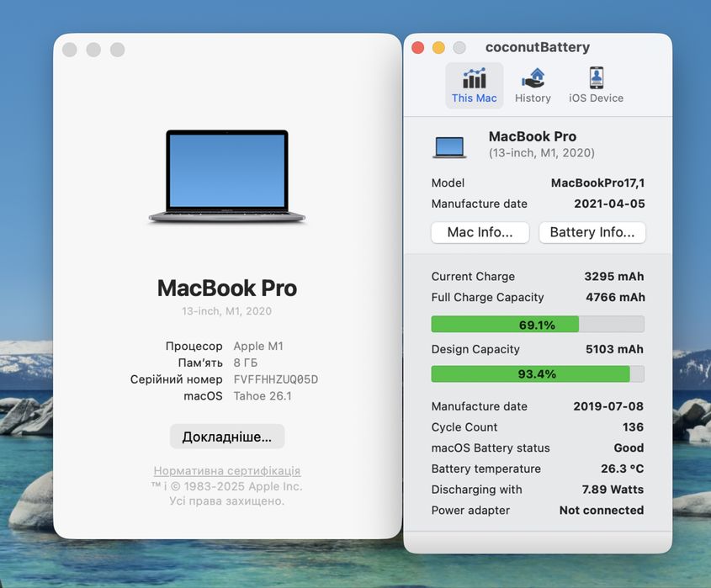Click the small MacBook icon in coconutBattery
Screen dimensions: 711x588
tap(449, 147)
